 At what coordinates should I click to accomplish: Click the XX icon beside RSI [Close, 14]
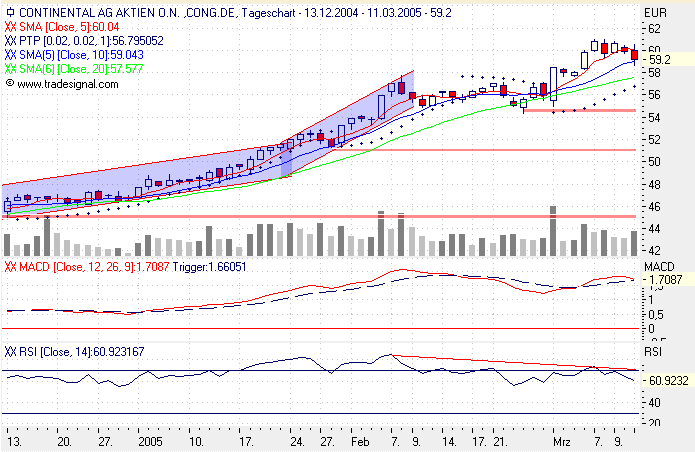click(10, 352)
